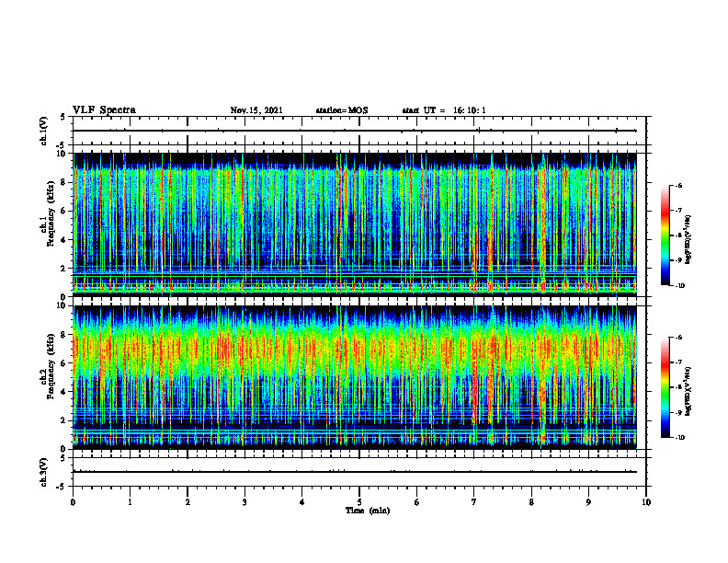728x563 pixels.
Task: Click the ch.1(V) waveform trace panel
Action: point(359,131)
